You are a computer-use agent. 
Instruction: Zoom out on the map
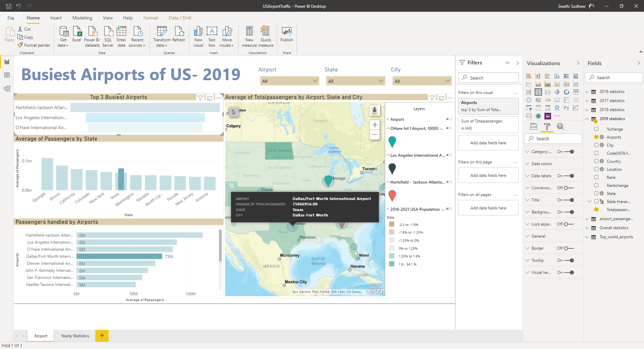(x=375, y=135)
